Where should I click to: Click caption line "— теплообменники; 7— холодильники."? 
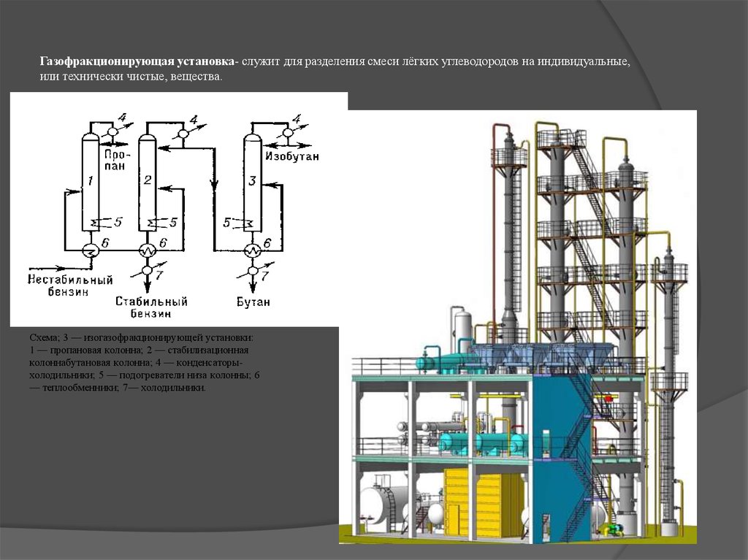(118, 387)
